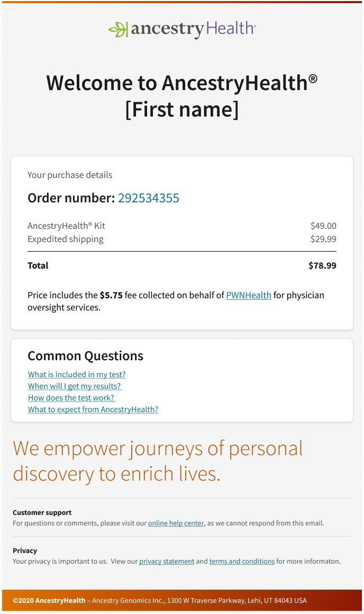Viewport: 364px width, 614px height.
Task: Open the PWNHealth link
Action: point(249,296)
